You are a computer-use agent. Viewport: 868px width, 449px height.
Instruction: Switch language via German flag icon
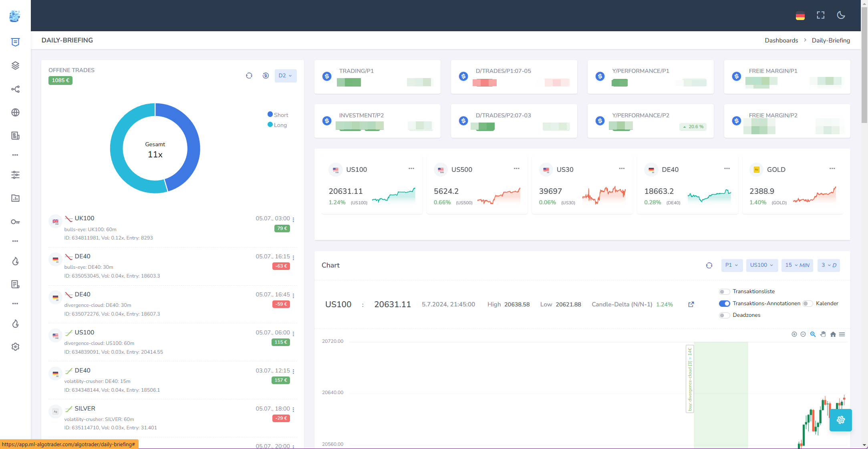click(800, 16)
